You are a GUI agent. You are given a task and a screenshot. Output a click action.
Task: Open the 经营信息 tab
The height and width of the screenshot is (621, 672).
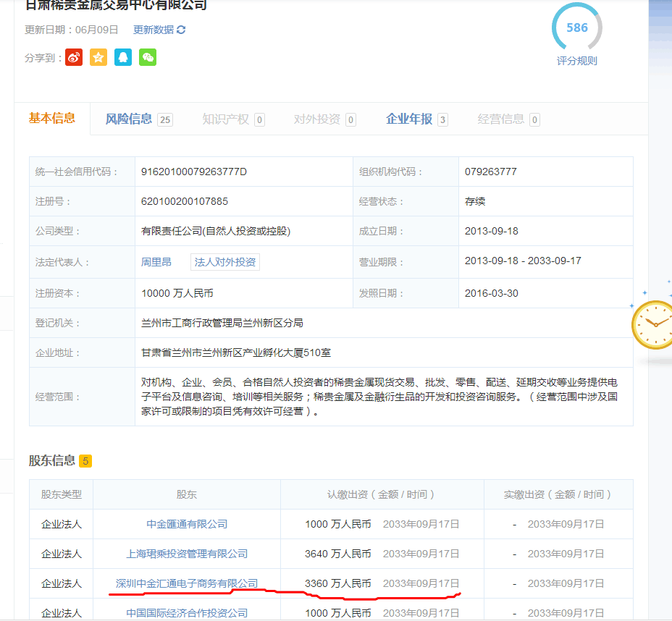[x=501, y=119]
